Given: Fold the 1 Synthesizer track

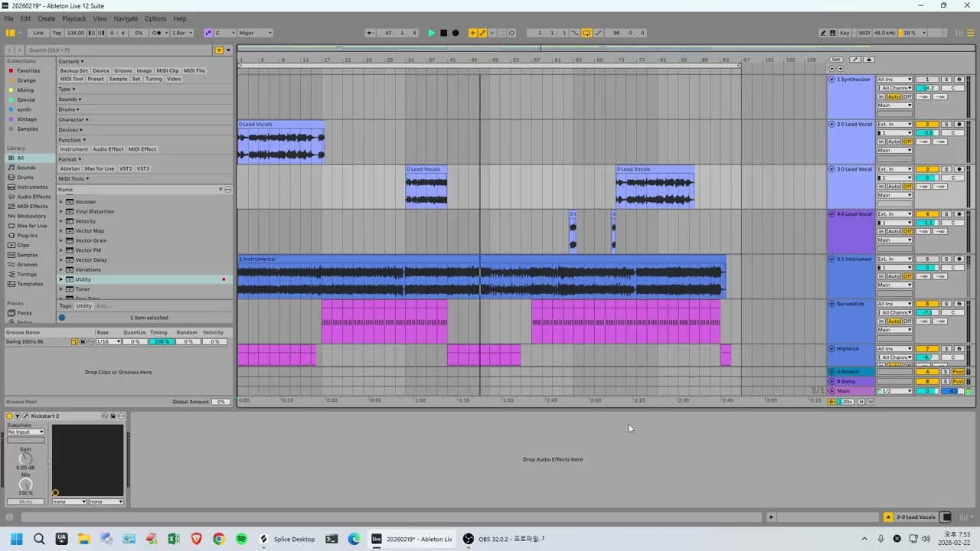Looking at the screenshot, I should click(x=832, y=80).
